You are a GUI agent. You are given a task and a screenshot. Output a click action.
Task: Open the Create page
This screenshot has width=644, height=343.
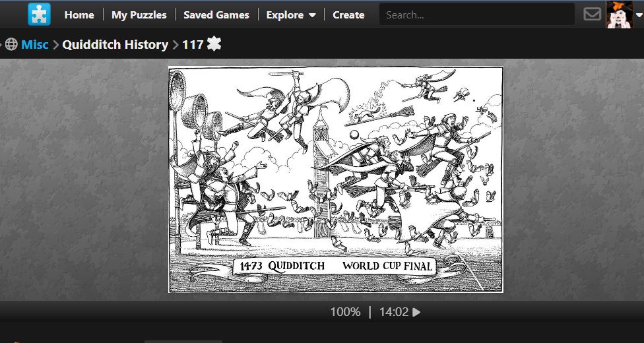tap(348, 15)
